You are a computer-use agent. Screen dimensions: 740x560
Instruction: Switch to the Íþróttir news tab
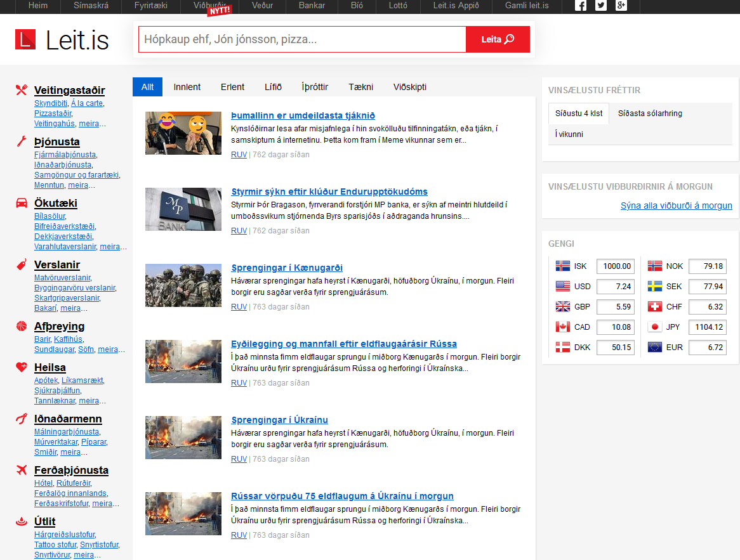tap(315, 87)
